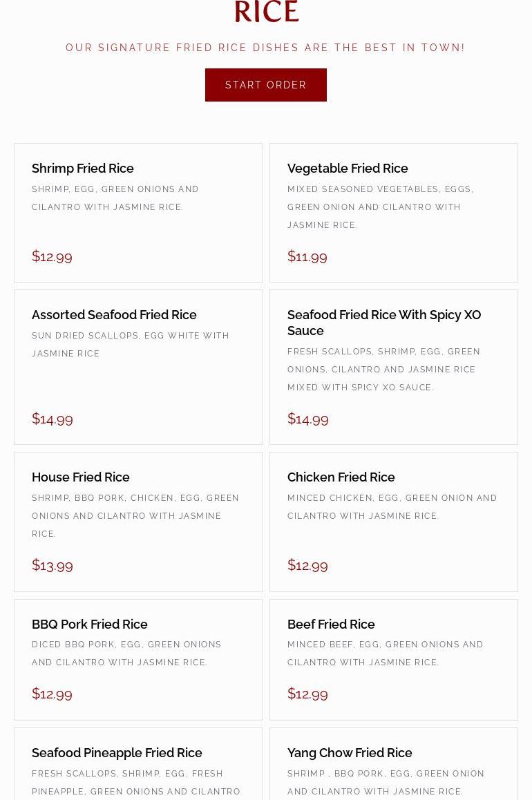The image size is (532, 800).
Task: Click the Start Order button
Action: (266, 85)
